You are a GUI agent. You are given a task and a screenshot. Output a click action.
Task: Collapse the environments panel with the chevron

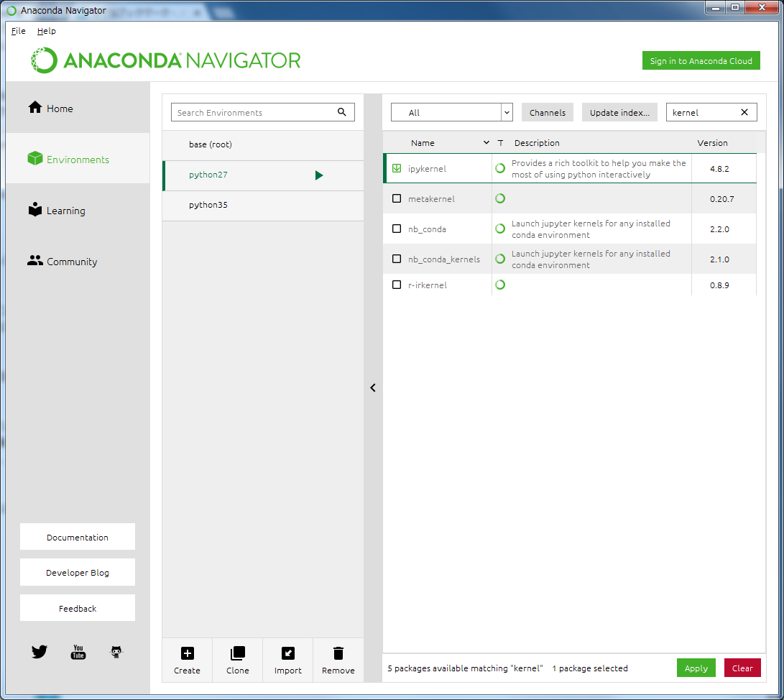pos(372,387)
